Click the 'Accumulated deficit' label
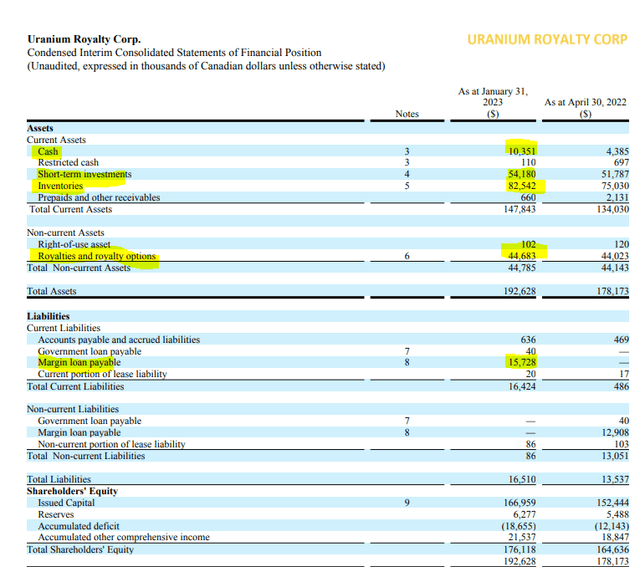 pyautogui.click(x=79, y=526)
